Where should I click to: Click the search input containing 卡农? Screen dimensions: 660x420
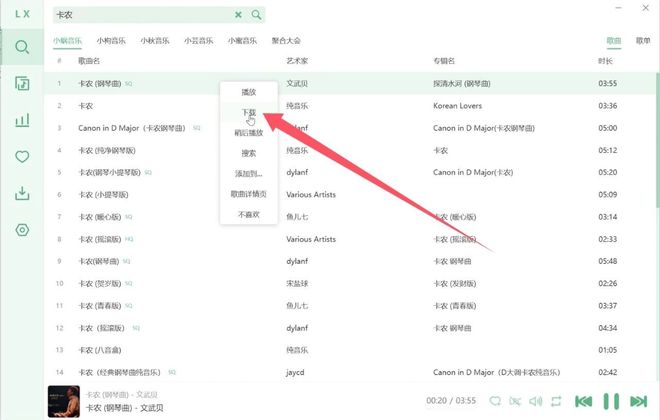pos(143,15)
